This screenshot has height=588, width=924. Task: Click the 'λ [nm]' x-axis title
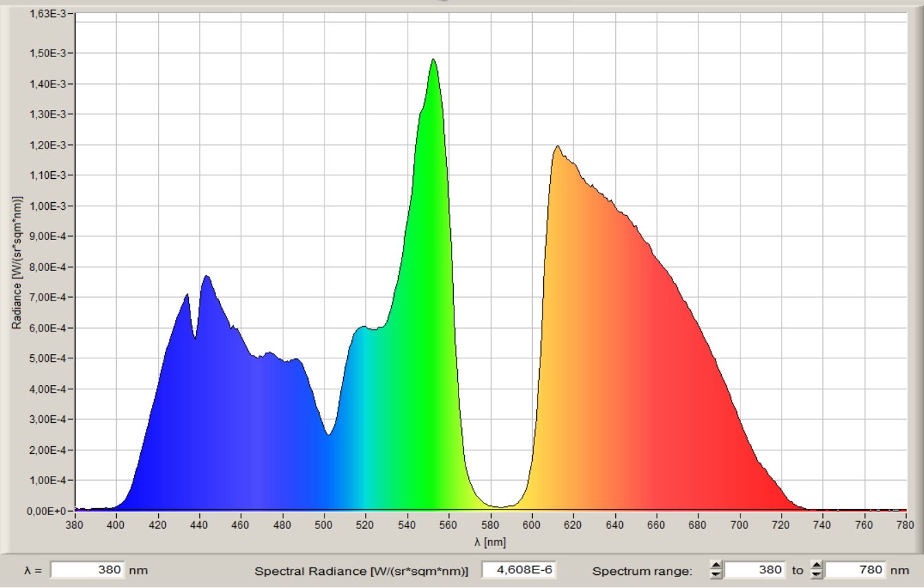489,542
